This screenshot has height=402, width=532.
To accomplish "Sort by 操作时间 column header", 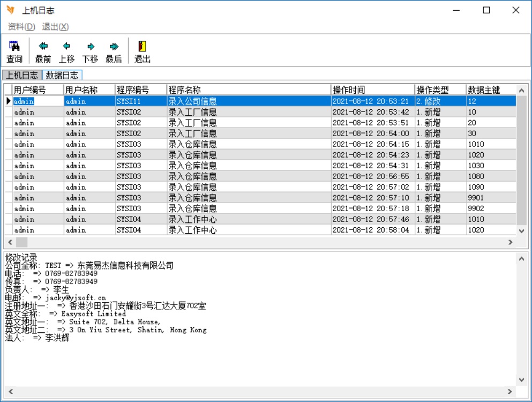I will pos(373,90).
